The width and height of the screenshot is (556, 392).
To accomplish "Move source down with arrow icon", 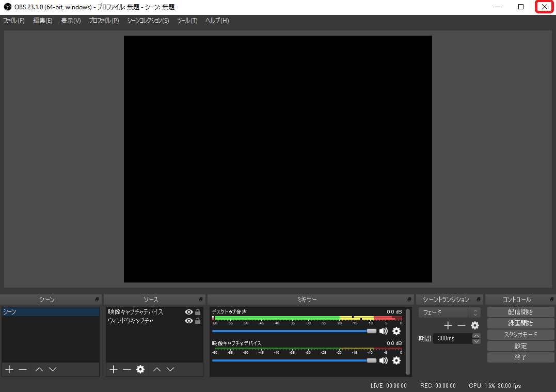I will click(170, 369).
